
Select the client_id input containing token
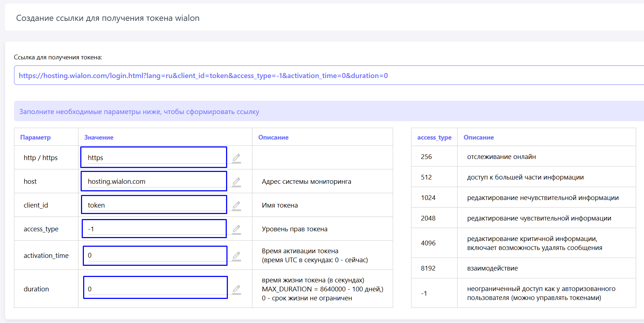click(154, 205)
